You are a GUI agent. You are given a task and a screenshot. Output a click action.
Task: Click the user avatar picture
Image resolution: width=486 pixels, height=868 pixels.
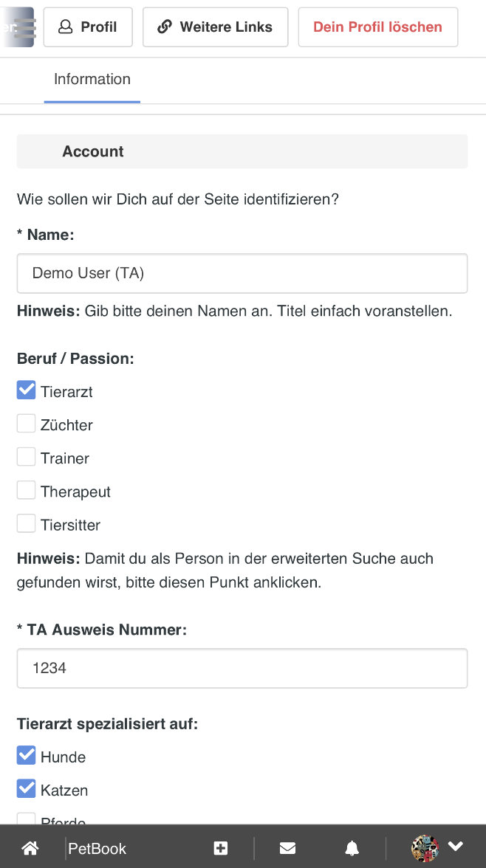(x=425, y=848)
